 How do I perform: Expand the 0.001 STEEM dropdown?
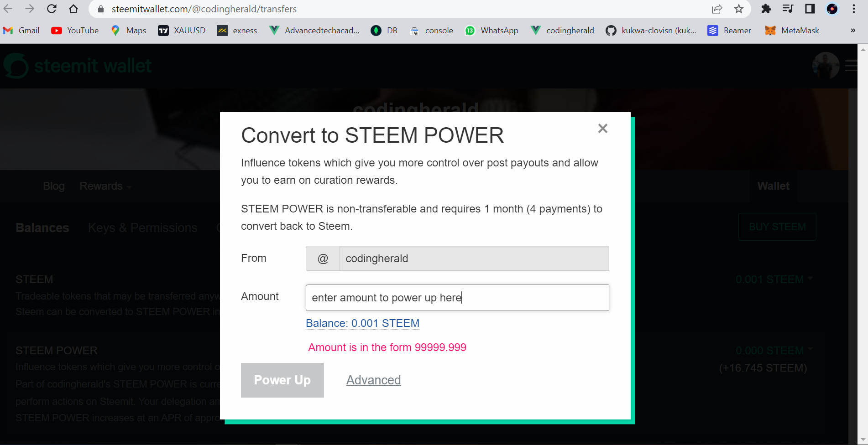[774, 279]
